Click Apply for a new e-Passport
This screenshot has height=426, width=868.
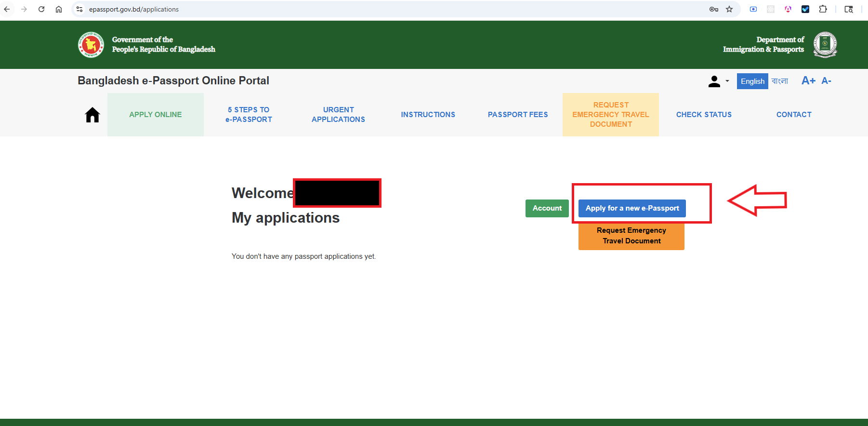pyautogui.click(x=632, y=208)
